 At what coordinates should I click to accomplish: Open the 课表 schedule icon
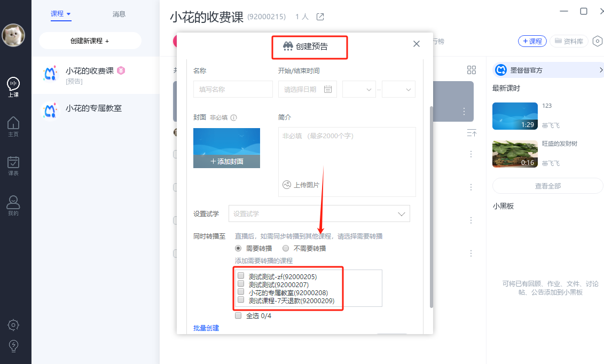(x=13, y=166)
